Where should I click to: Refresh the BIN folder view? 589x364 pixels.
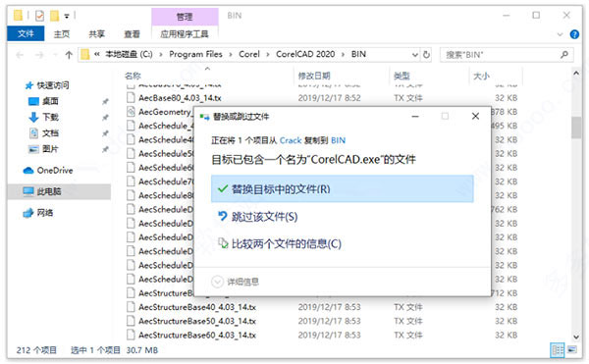coord(426,55)
